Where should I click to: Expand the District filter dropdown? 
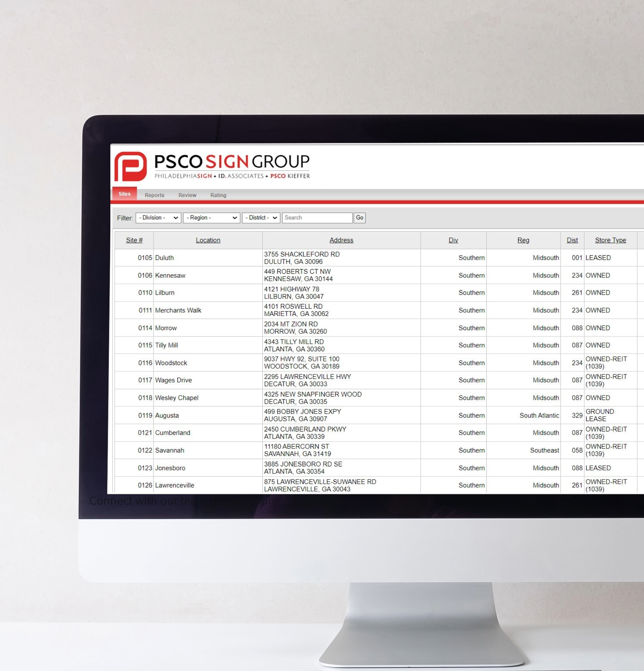point(261,217)
